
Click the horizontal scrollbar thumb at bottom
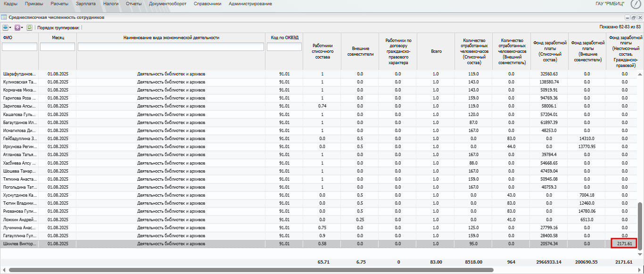coord(251,270)
